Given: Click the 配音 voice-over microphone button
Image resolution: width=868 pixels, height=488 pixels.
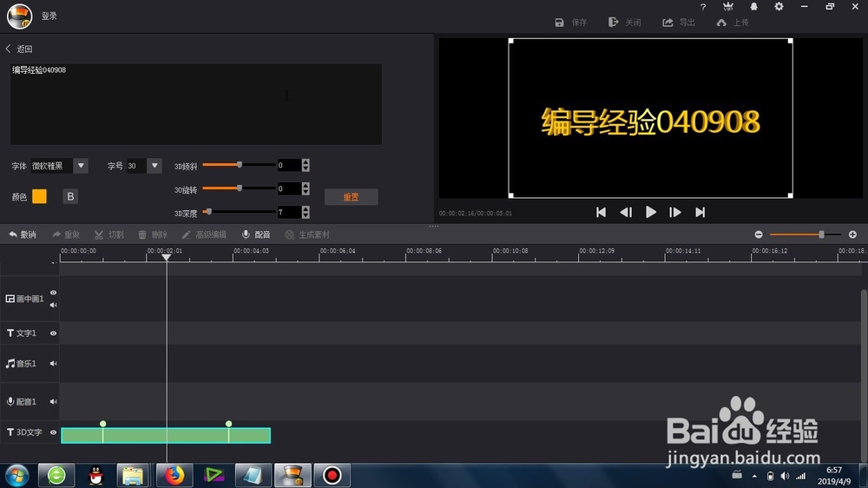Looking at the screenshot, I should [x=256, y=234].
